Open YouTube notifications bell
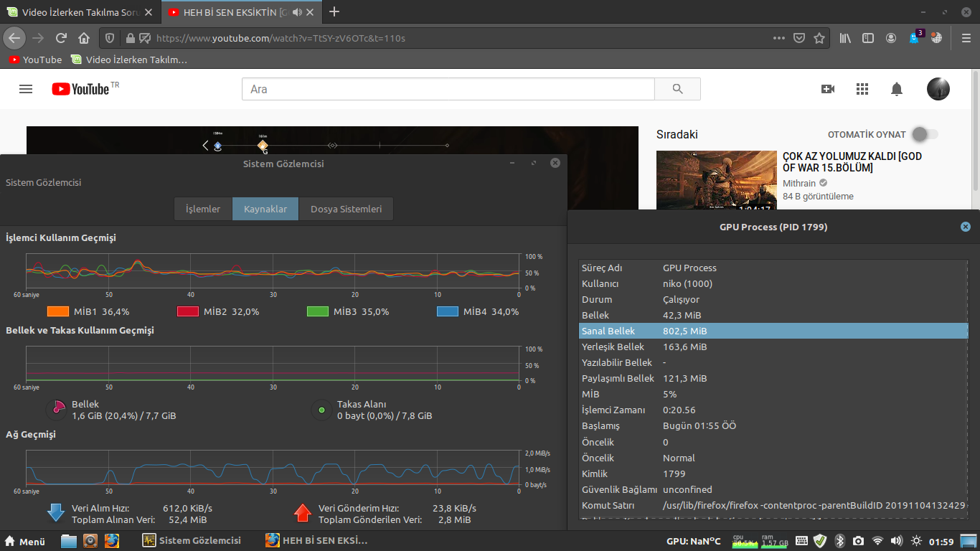The width and height of the screenshot is (980, 551). pos(897,89)
